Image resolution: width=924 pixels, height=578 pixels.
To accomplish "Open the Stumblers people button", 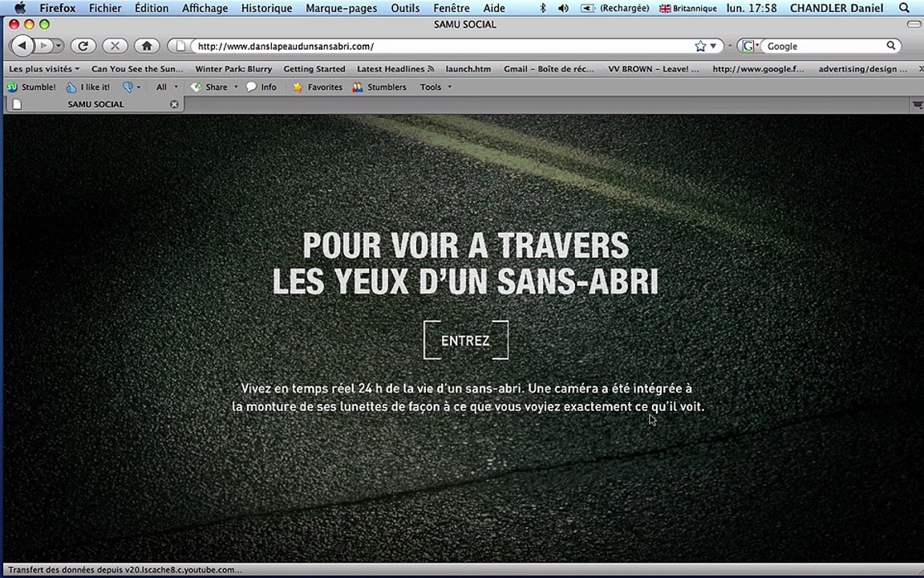I will click(x=379, y=88).
